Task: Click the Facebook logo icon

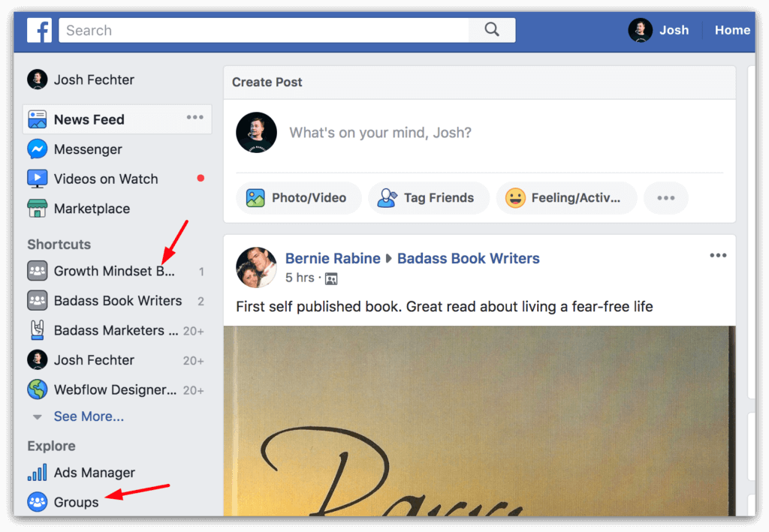Action: 39,30
